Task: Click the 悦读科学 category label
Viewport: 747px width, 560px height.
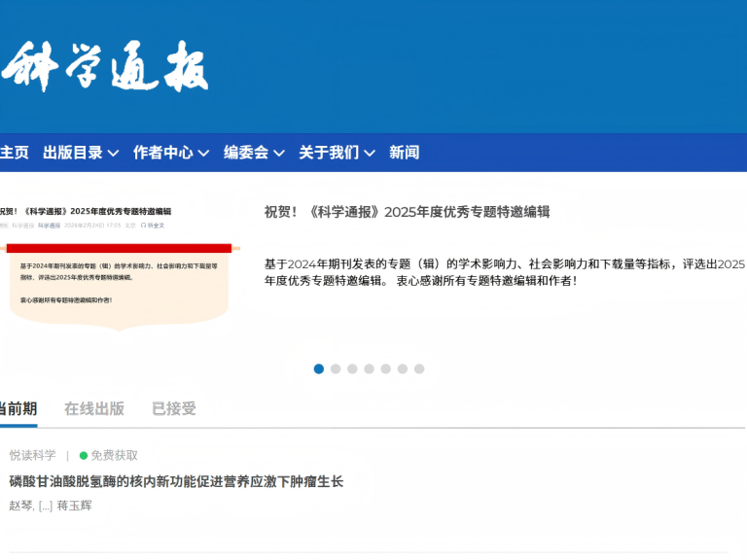Action: [32, 455]
